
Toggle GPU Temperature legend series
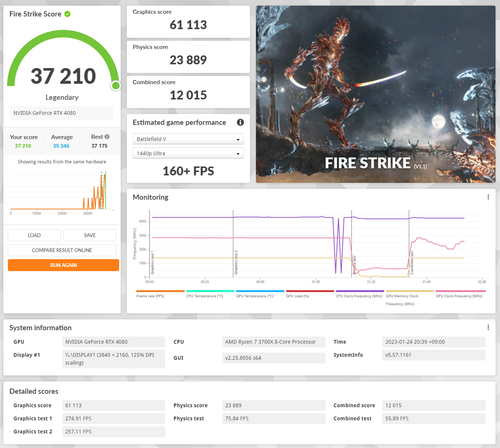pyautogui.click(x=260, y=294)
